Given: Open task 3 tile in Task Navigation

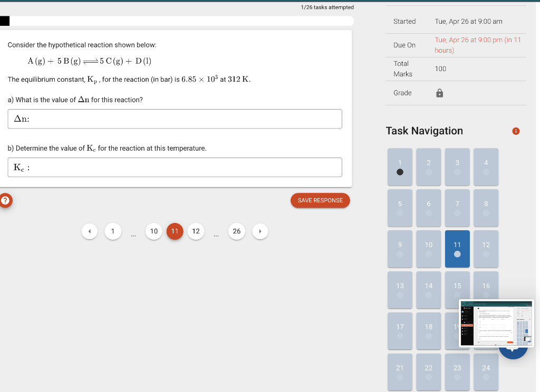Looking at the screenshot, I should (x=457, y=167).
